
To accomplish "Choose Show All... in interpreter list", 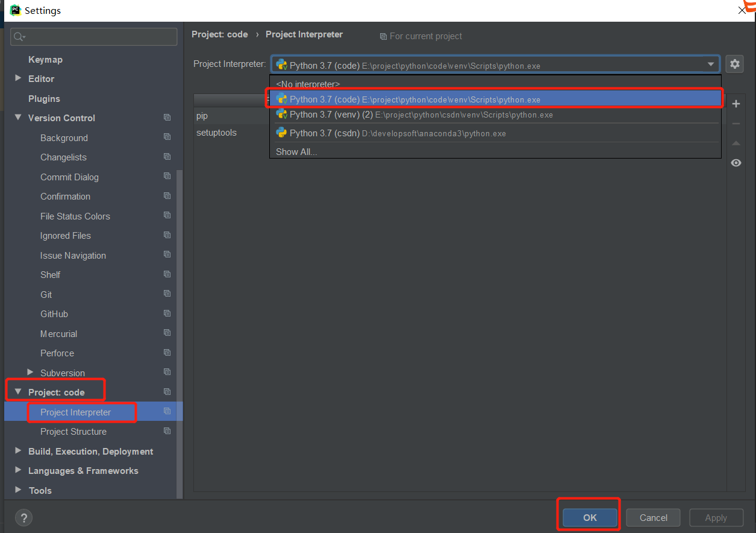I will [x=495, y=152].
